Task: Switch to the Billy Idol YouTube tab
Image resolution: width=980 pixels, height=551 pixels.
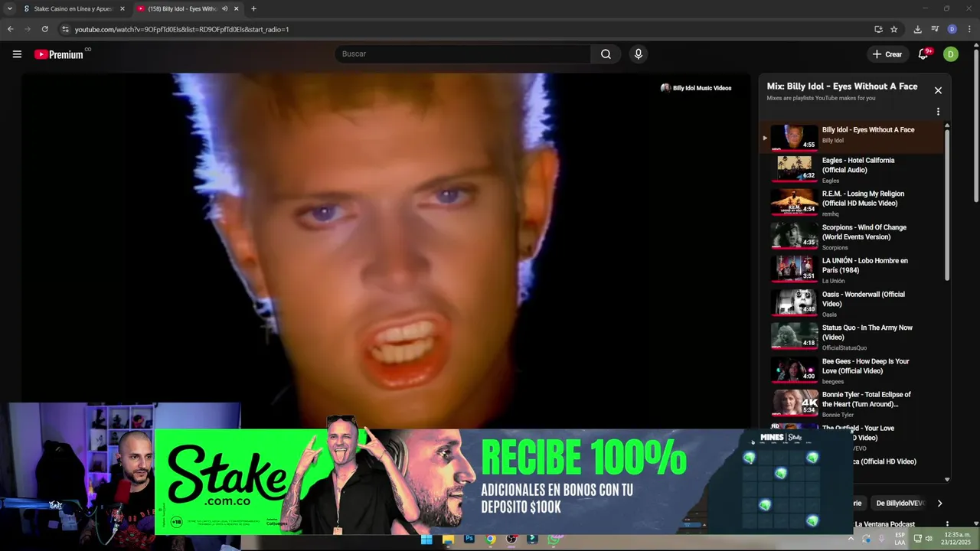Action: point(182,8)
